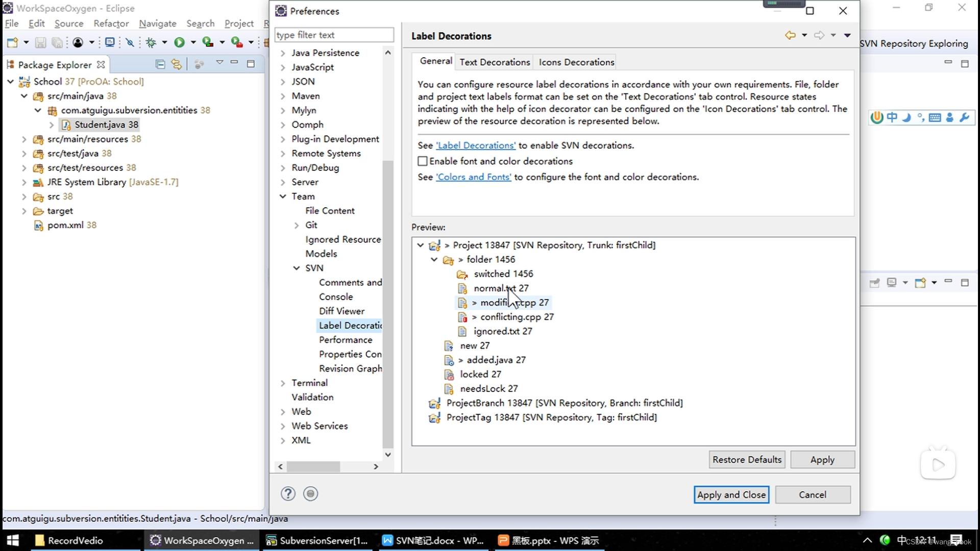Expand the Java Persistence preferences node
Viewport: 980px width, 551px height.
(x=283, y=53)
